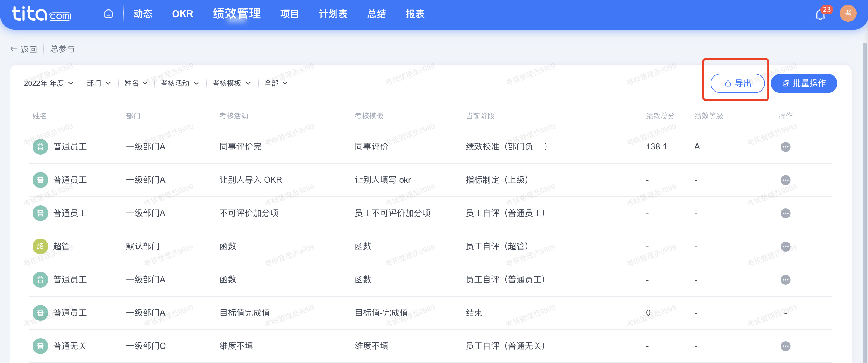This screenshot has height=363, width=868.
Task: Click score 138.1 cell
Action: coord(656,147)
